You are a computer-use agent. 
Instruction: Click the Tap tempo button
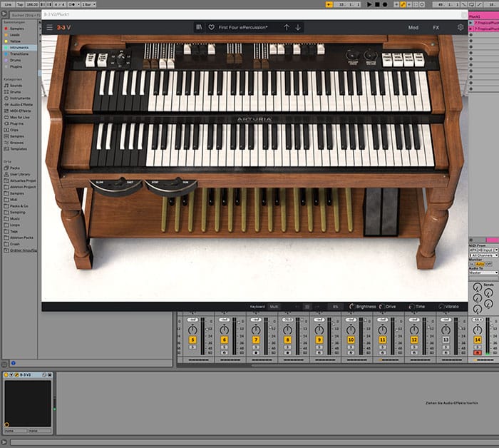20,4
